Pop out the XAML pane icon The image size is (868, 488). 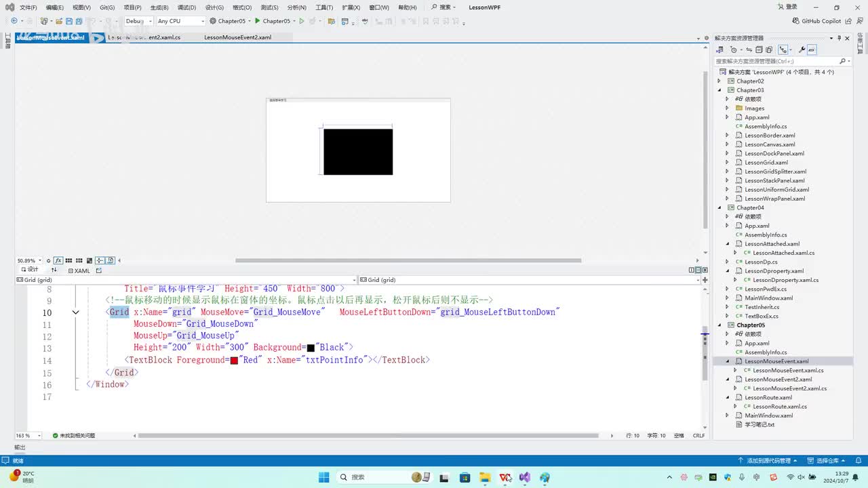(x=98, y=270)
